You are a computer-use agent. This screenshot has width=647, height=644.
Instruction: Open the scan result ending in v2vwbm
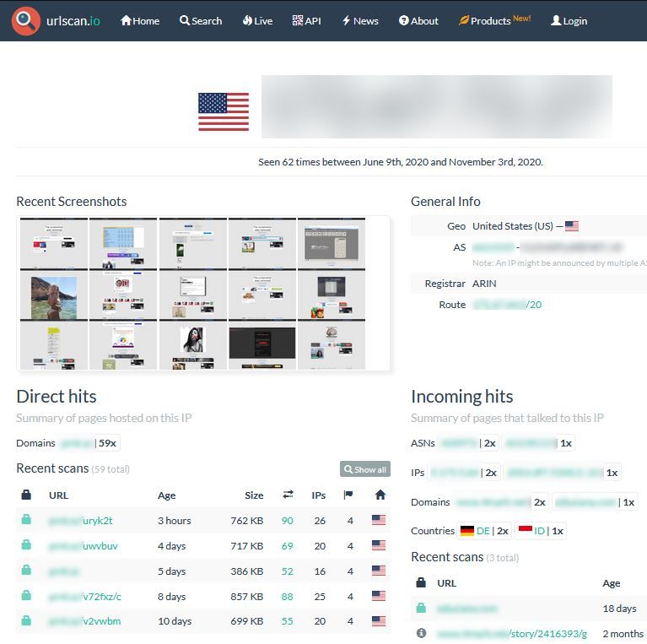click(x=84, y=622)
